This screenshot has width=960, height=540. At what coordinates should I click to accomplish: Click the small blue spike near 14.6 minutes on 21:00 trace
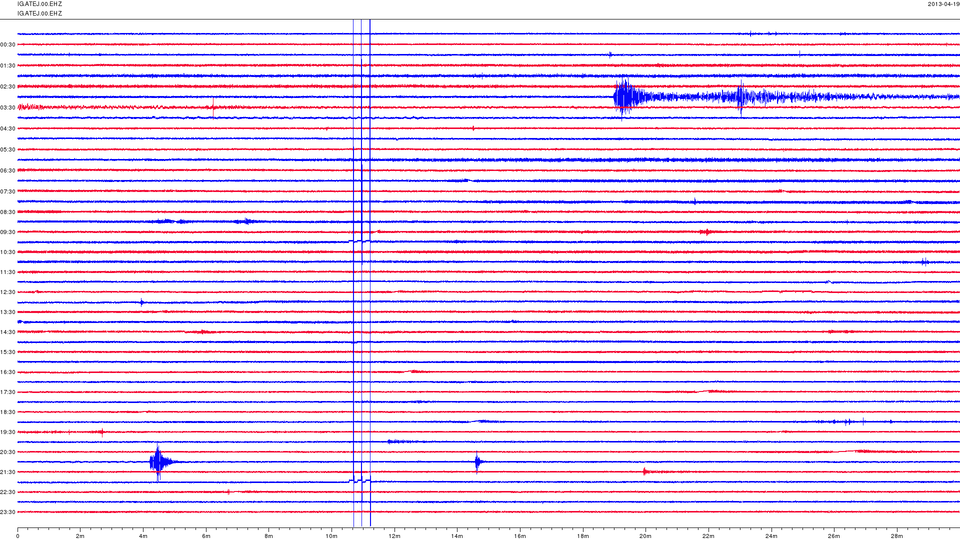click(478, 462)
